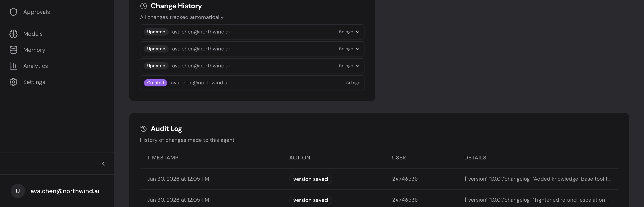Click the DETAILS column header

point(475,158)
